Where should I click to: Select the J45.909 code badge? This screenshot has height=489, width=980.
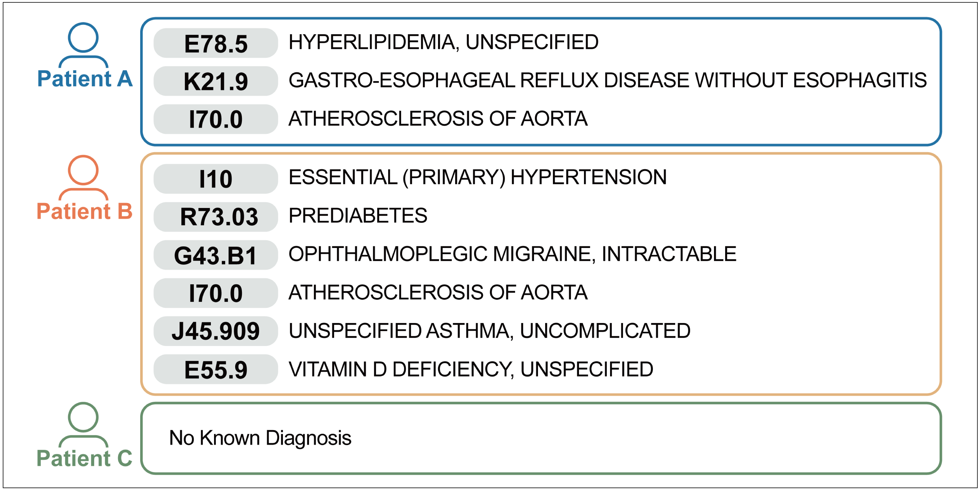click(216, 331)
